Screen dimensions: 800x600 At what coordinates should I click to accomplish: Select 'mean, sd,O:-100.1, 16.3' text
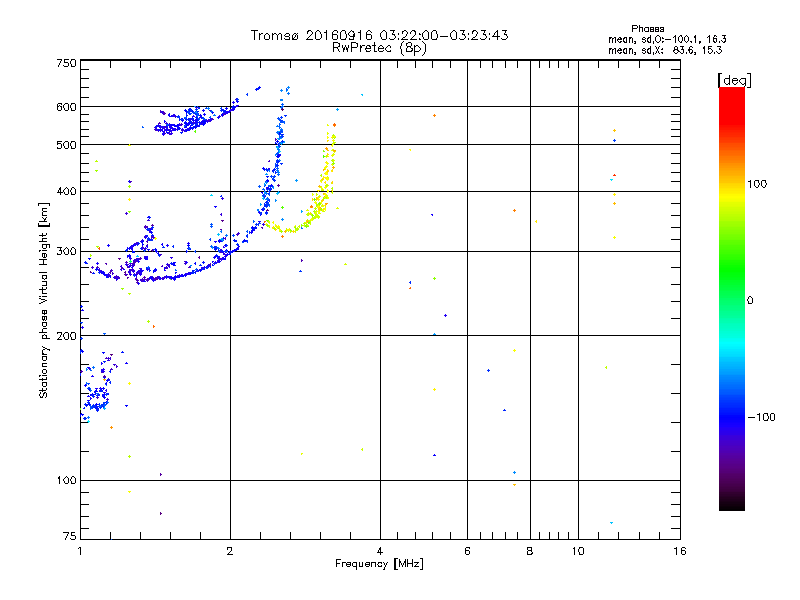(x=667, y=39)
